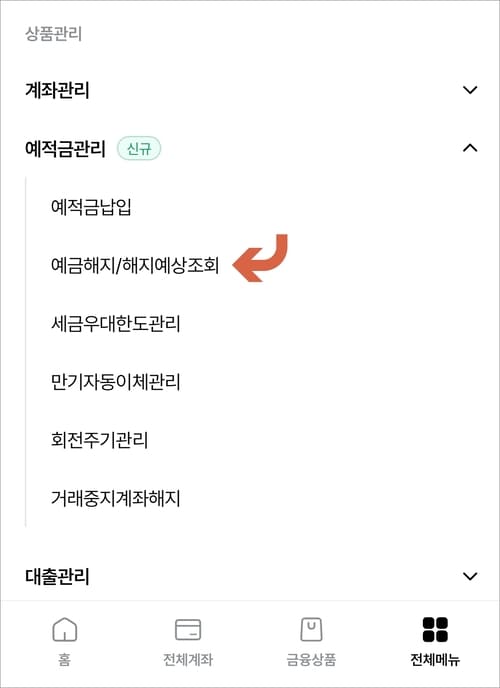This screenshot has width=500, height=688.
Task: Open 회전주기관리 entry
Action: 99,440
